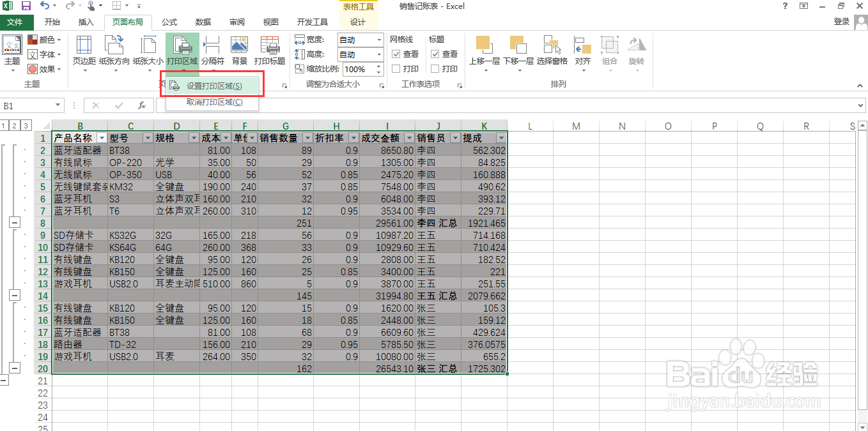This screenshot has height=431, width=868.
Task: Switch to the Data (数据) tab
Action: 203,22
